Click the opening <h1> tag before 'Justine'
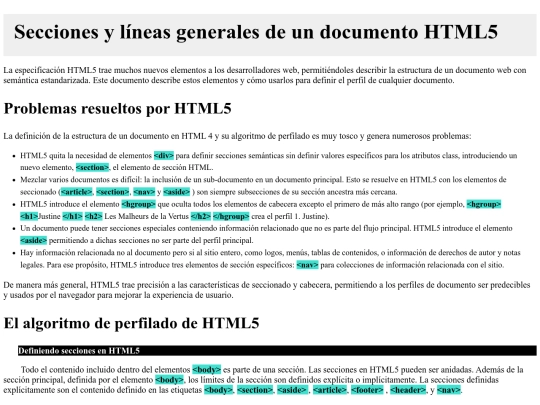The height and width of the screenshot is (405, 540). [x=29, y=217]
